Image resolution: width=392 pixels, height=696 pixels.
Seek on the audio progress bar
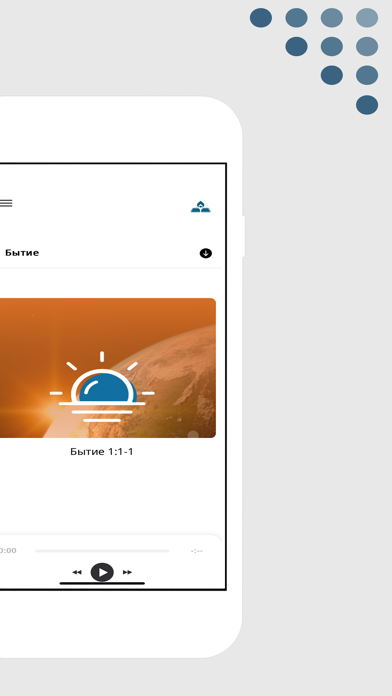[102, 551]
